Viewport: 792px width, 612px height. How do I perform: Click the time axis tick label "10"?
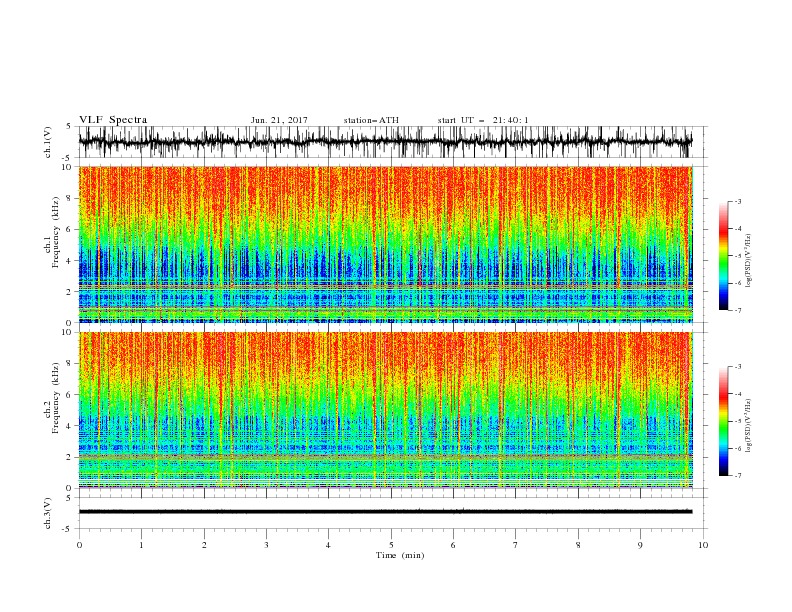point(703,545)
